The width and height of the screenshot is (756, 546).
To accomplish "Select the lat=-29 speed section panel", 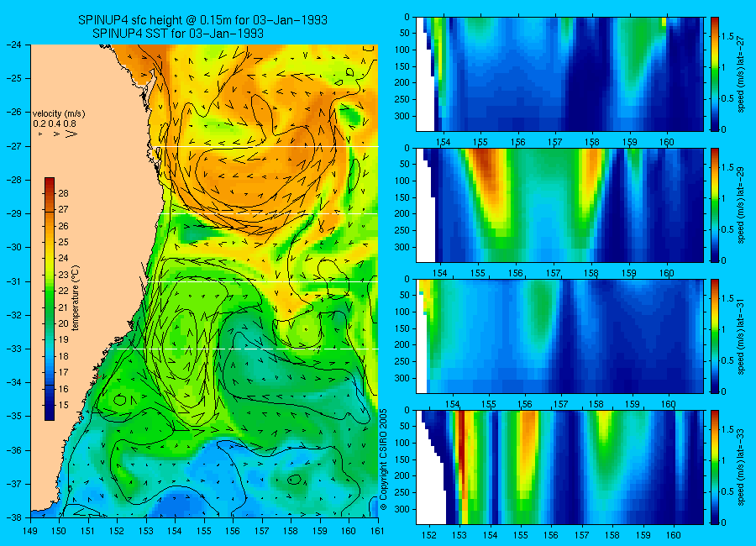I will 559,205.
